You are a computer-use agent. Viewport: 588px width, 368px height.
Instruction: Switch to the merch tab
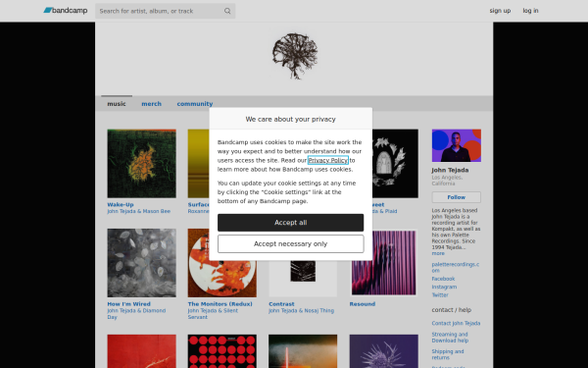click(152, 104)
